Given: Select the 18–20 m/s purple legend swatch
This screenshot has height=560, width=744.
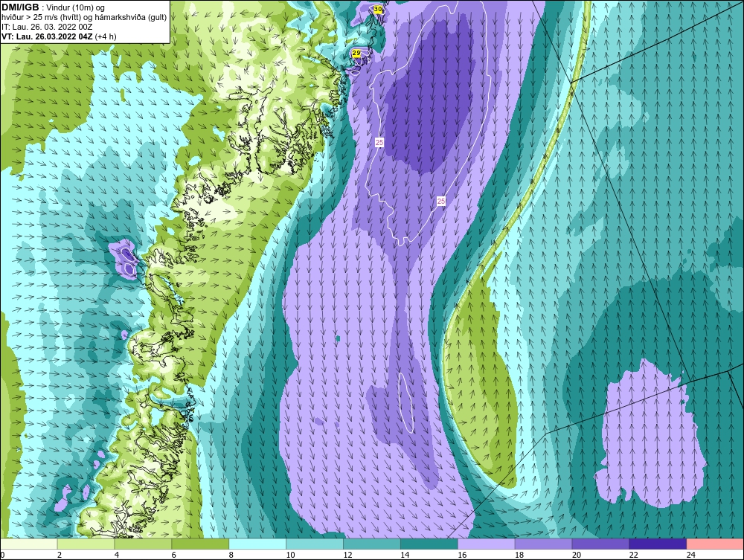Looking at the screenshot, I should 543,544.
